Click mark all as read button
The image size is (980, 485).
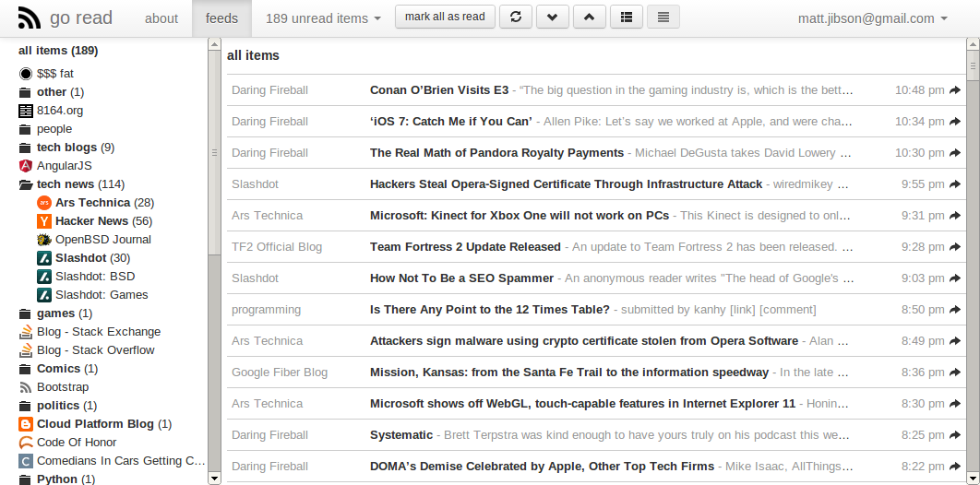coord(445,17)
